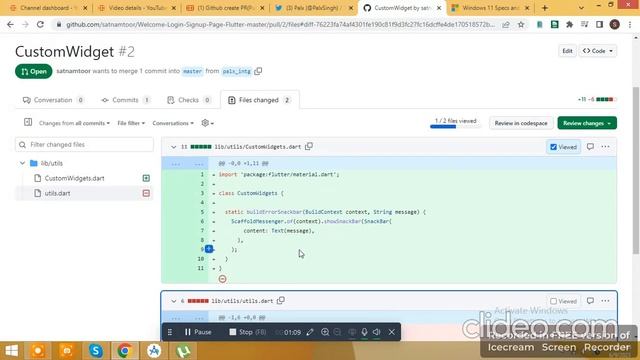
Task: Open diff view settings gear
Action: click(x=207, y=123)
